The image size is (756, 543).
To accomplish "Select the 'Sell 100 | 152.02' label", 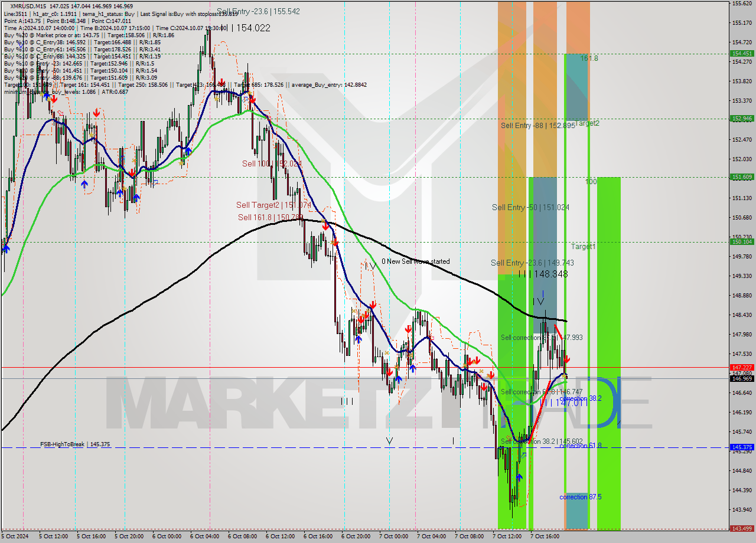I will [x=271, y=163].
